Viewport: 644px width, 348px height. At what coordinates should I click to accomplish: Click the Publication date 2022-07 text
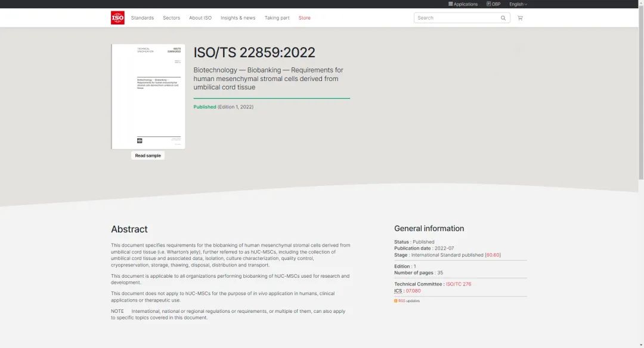coord(424,248)
